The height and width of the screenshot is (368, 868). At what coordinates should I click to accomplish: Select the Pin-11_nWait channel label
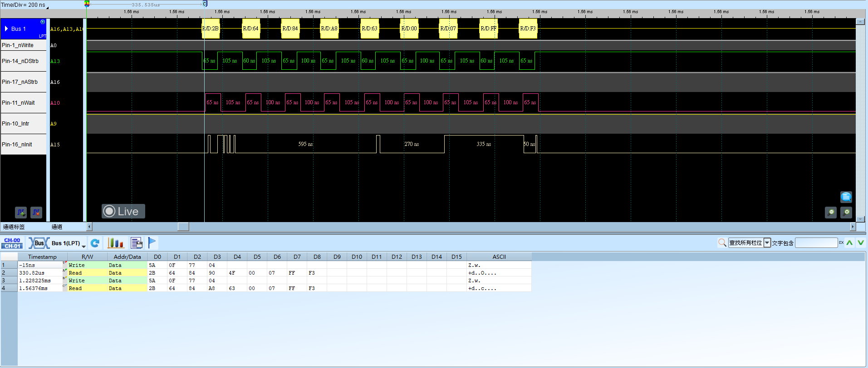(24, 103)
